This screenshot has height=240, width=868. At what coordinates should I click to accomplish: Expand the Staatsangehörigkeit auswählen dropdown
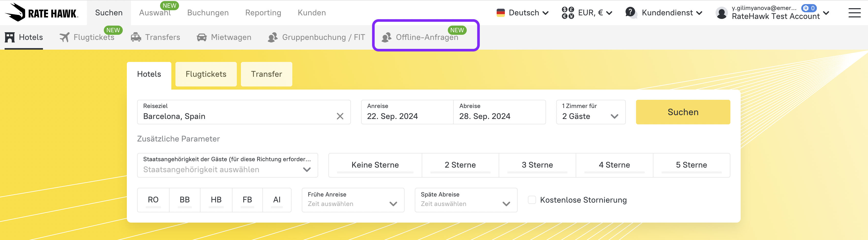[227, 165]
